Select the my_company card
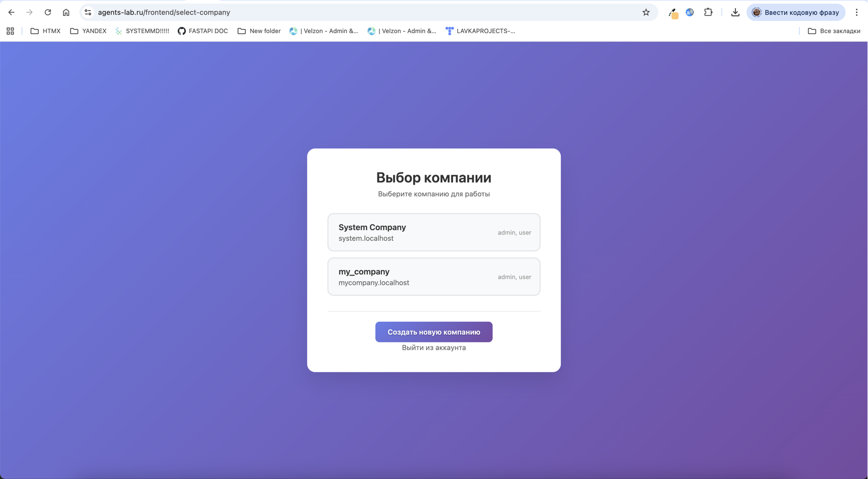The image size is (868, 479). pos(433,277)
